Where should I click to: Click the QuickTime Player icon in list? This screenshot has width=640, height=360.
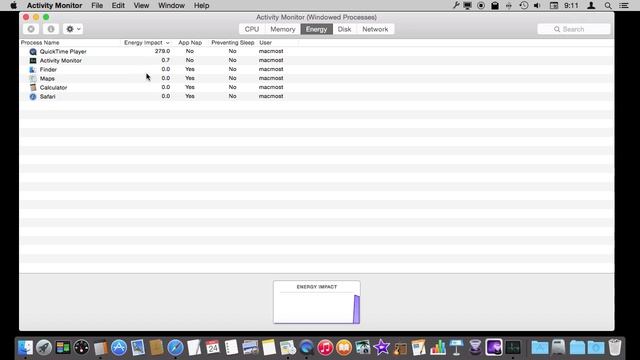tap(33, 51)
